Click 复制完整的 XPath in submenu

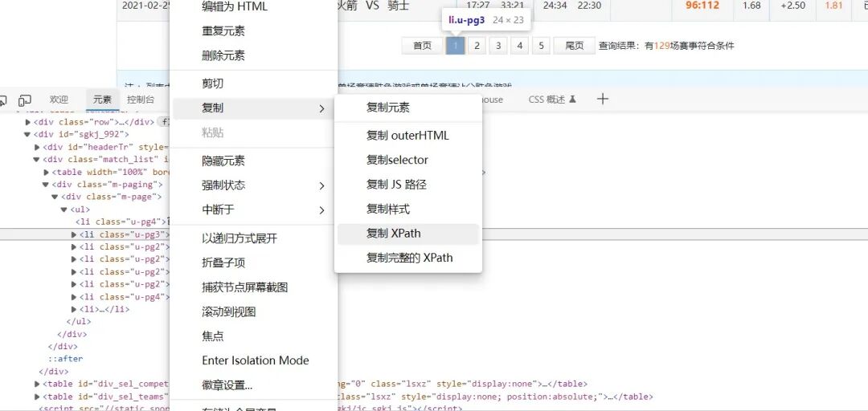pos(409,258)
